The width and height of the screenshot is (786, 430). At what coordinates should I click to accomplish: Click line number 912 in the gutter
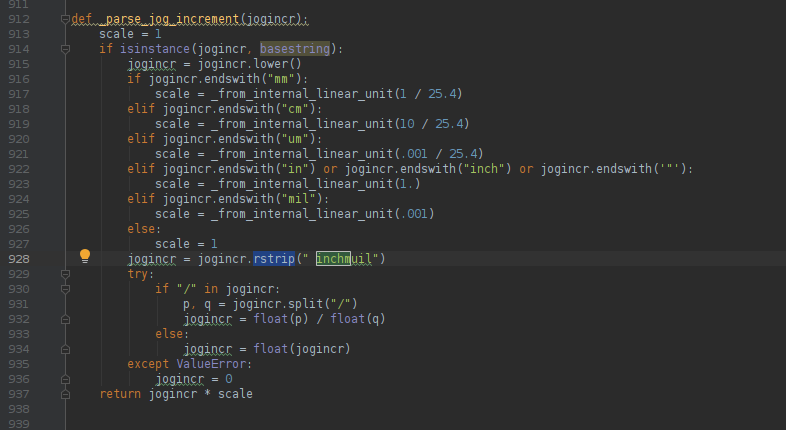pyautogui.click(x=19, y=19)
